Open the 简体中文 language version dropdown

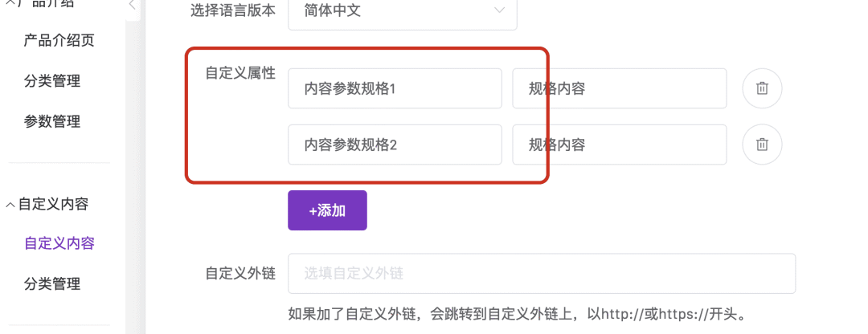tap(403, 10)
